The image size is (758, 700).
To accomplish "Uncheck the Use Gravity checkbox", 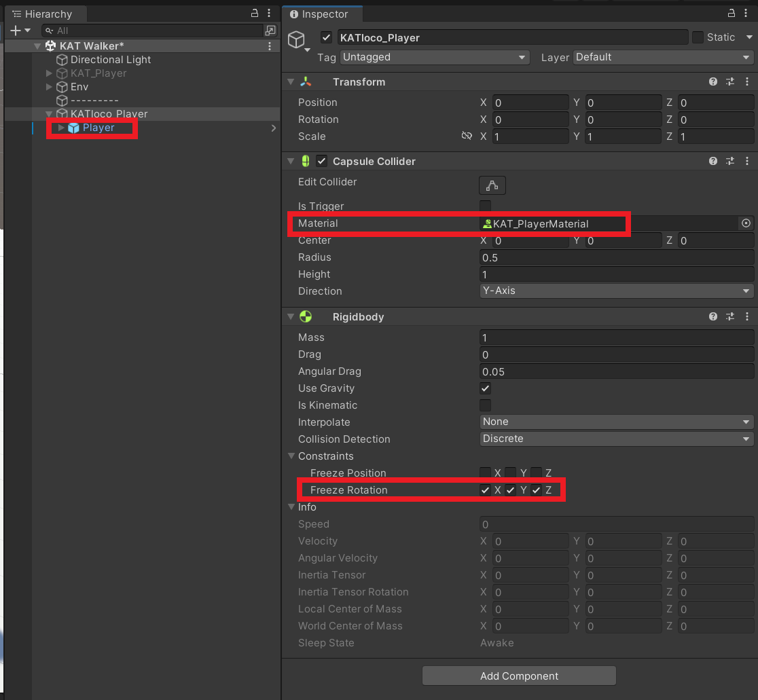I will [x=486, y=388].
